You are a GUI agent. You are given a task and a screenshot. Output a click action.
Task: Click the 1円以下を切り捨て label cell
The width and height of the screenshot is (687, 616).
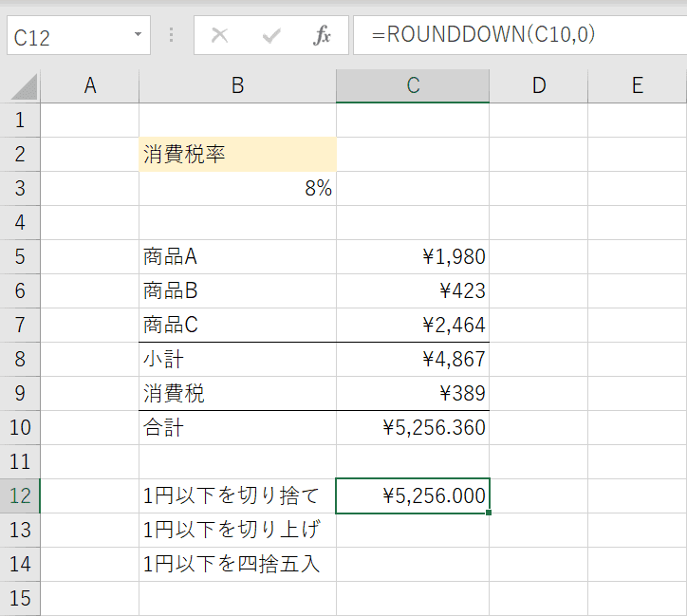(237, 496)
